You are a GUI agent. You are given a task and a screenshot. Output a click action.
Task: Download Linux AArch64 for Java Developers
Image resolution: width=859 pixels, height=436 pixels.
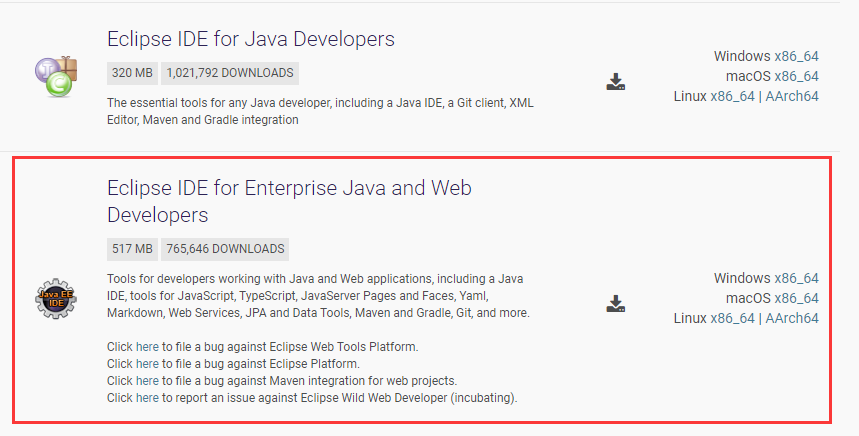[792, 96]
